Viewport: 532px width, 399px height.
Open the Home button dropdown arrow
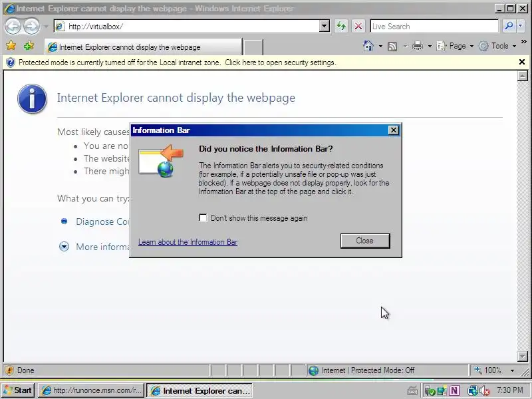click(380, 46)
